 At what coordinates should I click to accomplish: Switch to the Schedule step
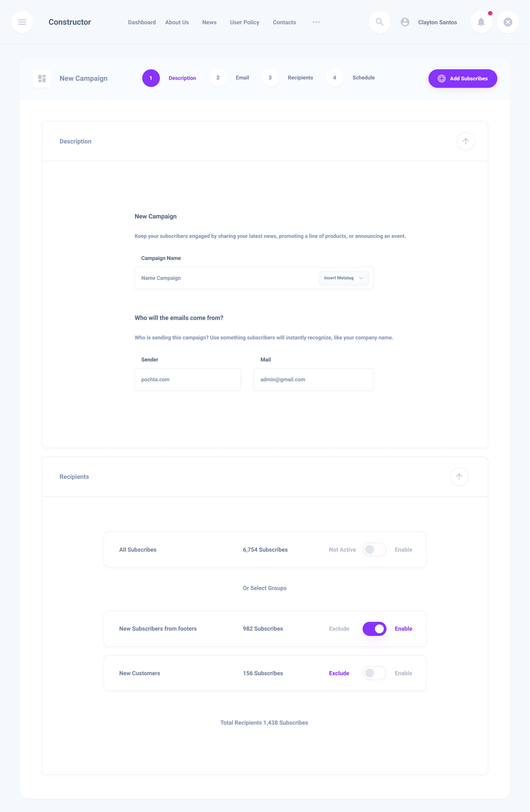tap(363, 78)
